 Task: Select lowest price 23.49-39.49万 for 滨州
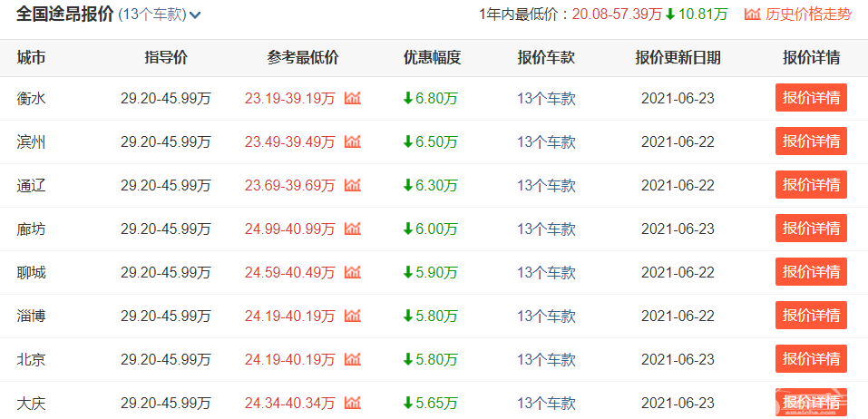(290, 142)
